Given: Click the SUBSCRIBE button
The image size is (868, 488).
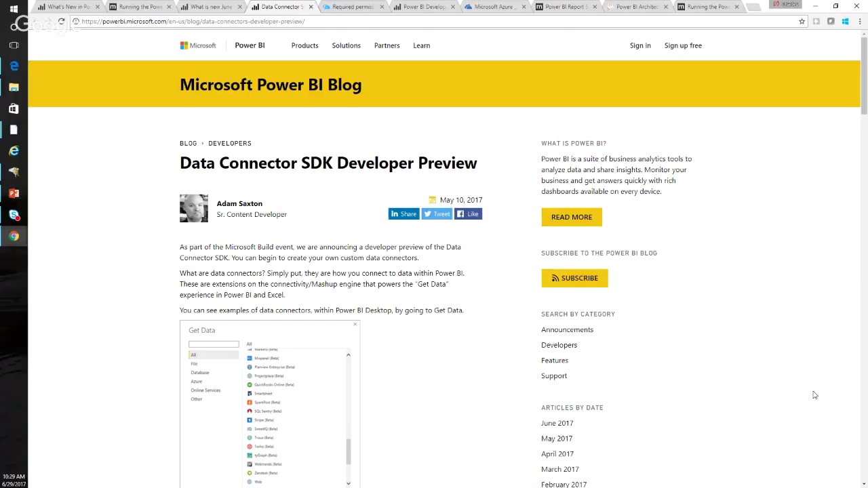Looking at the screenshot, I should tap(574, 278).
